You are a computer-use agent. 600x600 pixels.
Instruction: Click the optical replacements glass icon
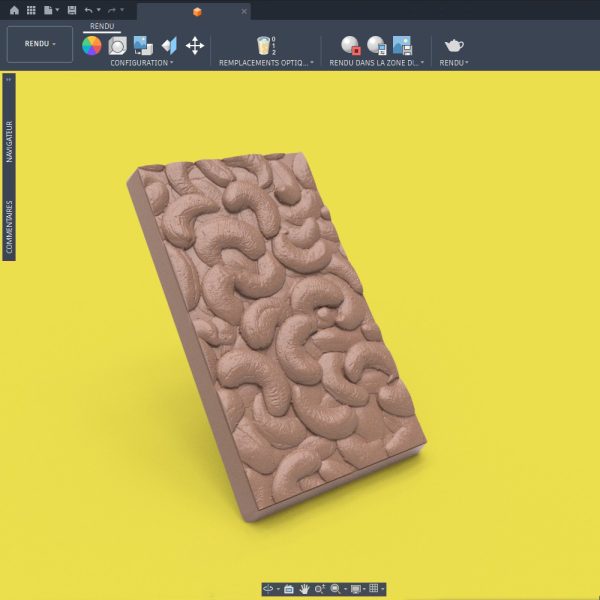[x=266, y=46]
